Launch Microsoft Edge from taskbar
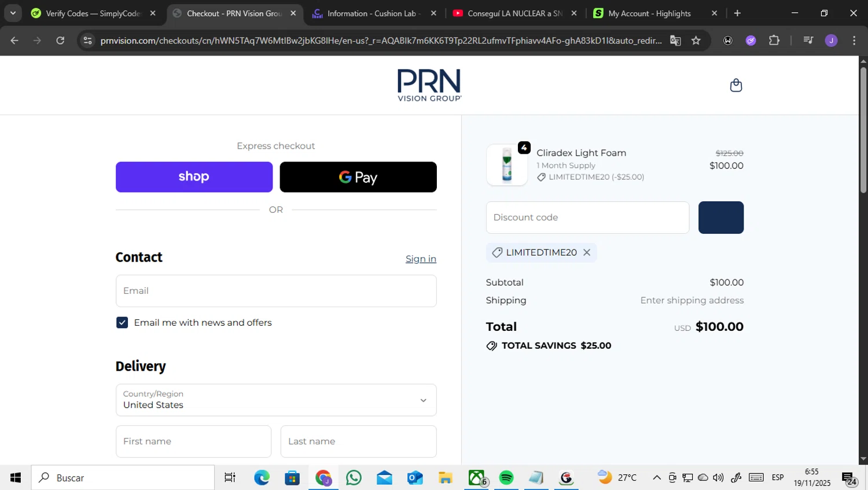868x490 pixels. 262,478
